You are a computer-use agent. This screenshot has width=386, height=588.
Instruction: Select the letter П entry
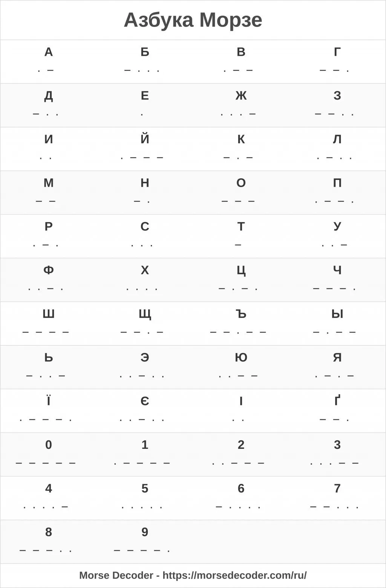tap(337, 192)
